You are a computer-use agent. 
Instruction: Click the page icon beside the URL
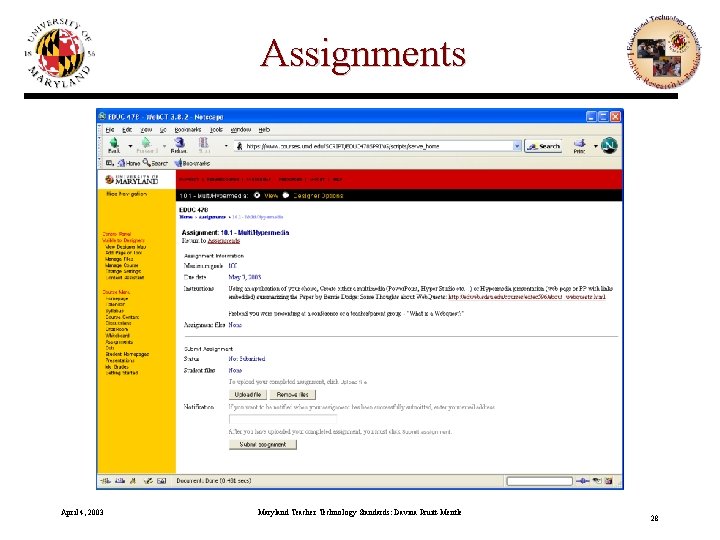click(239, 146)
